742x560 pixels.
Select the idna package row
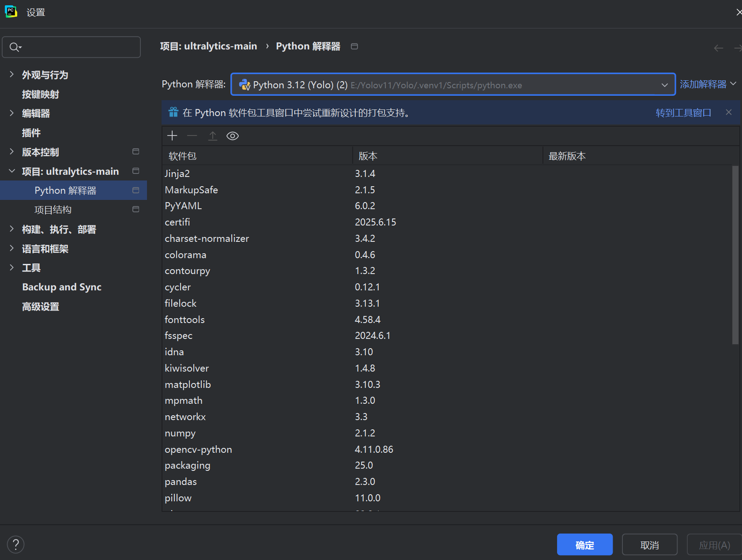click(x=447, y=352)
